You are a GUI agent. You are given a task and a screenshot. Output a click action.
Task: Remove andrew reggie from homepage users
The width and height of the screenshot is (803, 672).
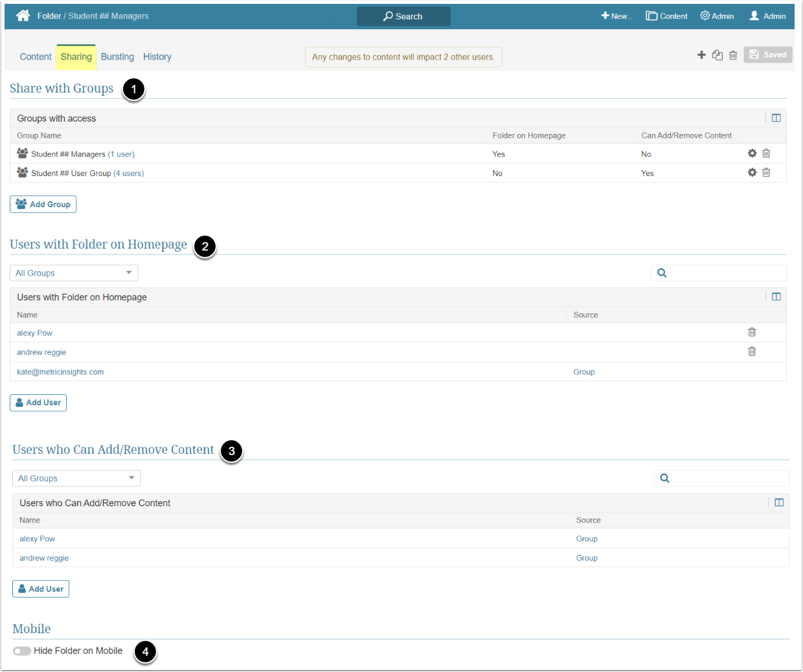pyautogui.click(x=752, y=352)
